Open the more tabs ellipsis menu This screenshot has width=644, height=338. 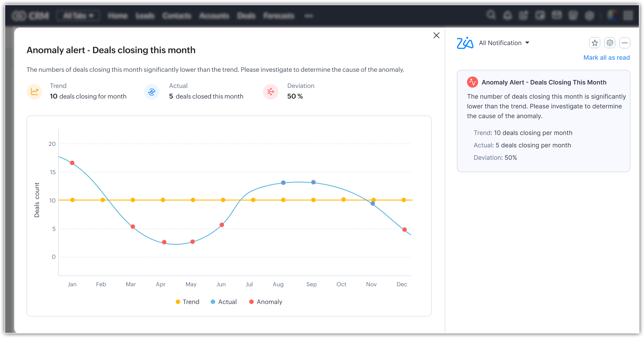[309, 16]
